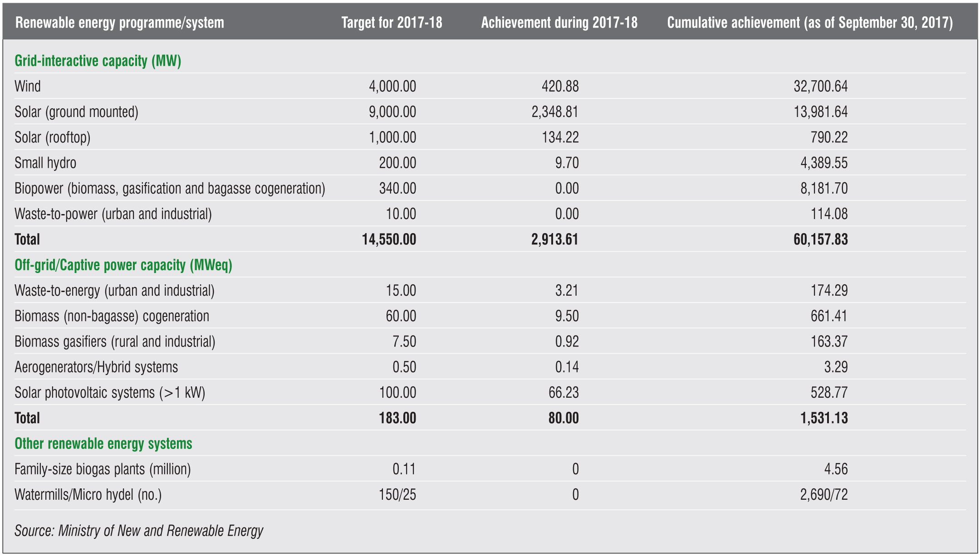
Task: Click the Waste-to-power cumulative value 114.08
Action: 828,214
